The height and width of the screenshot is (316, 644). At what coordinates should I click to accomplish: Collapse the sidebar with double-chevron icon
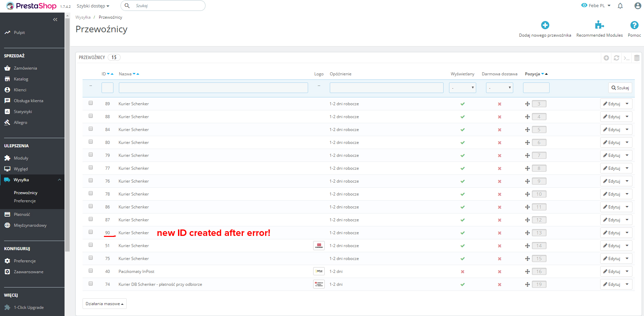pyautogui.click(x=55, y=20)
